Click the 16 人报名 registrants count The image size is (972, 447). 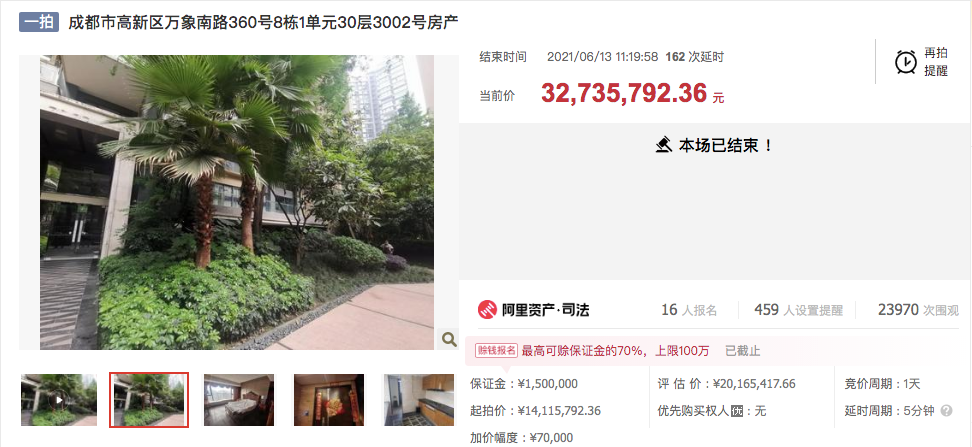point(689,310)
